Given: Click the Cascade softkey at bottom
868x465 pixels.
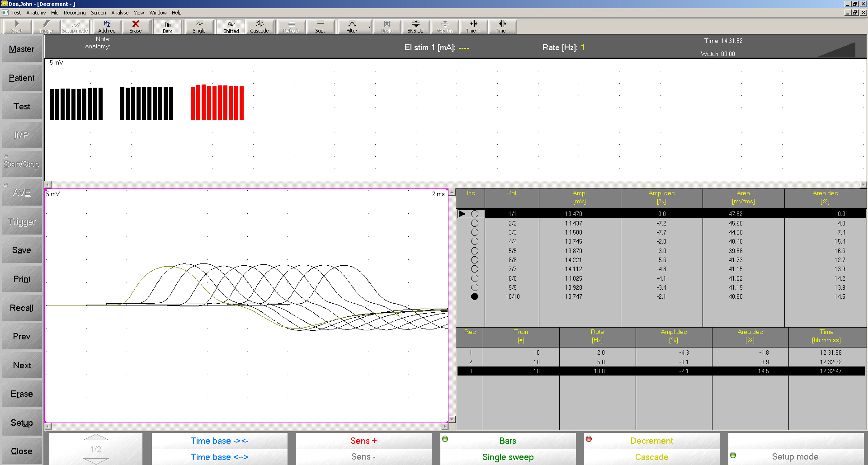Looking at the screenshot, I should point(651,457).
